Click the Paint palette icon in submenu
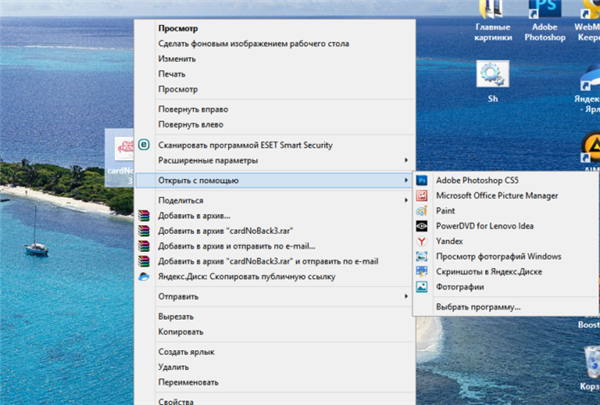The image size is (600, 405). coord(422,211)
